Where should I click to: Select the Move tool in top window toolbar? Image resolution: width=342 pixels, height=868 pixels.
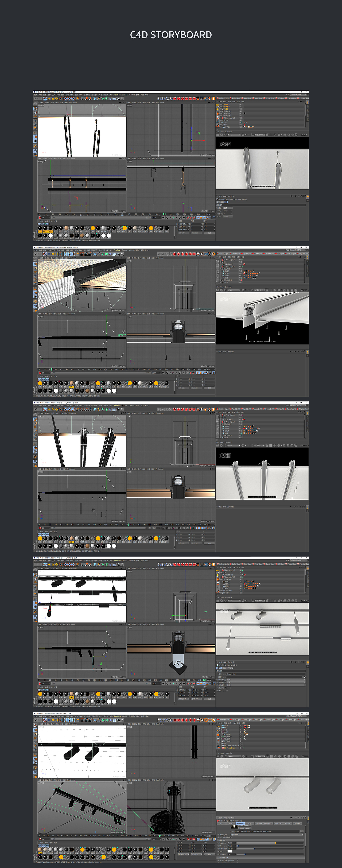click(49, 99)
